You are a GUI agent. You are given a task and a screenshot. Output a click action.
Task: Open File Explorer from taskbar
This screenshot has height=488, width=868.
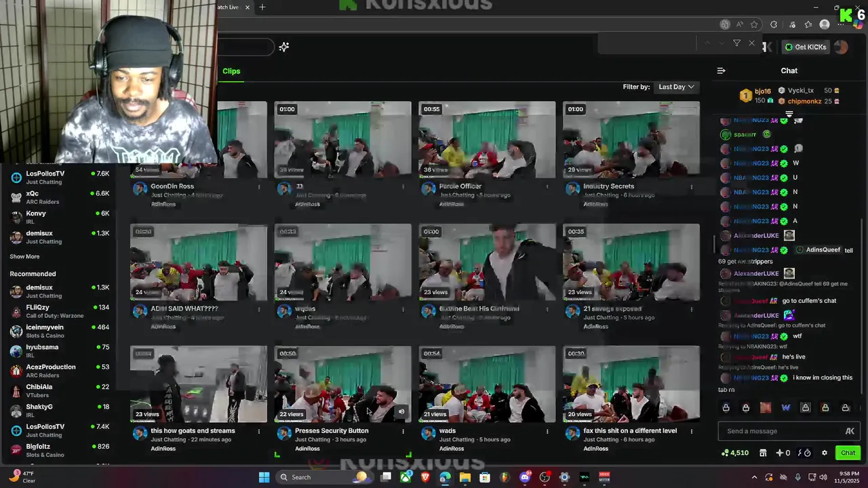(465, 477)
